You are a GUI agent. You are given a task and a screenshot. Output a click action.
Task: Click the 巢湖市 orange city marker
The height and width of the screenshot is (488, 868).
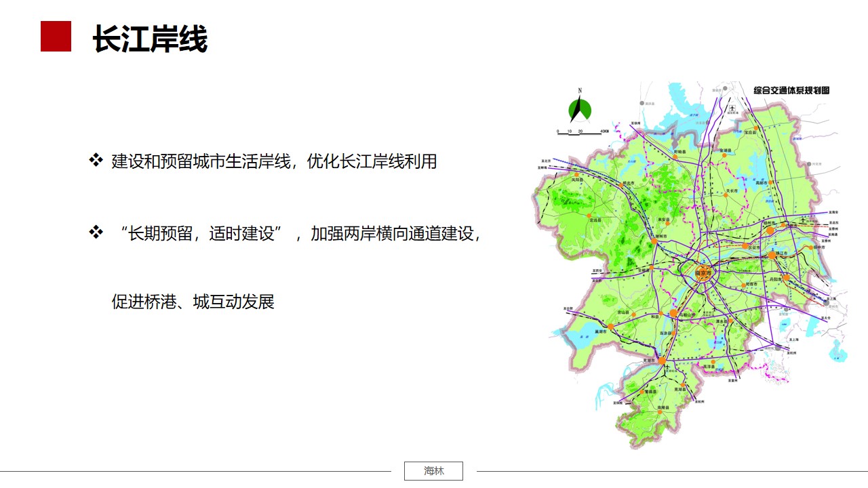(x=610, y=326)
